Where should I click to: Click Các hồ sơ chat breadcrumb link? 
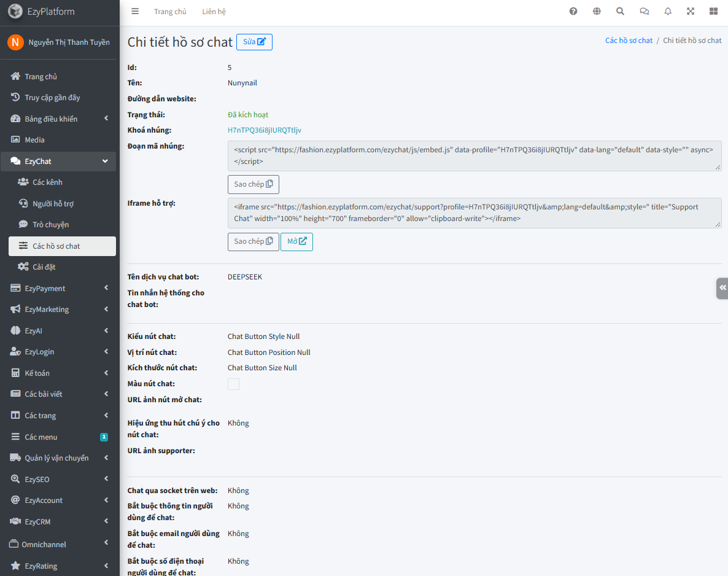point(629,41)
